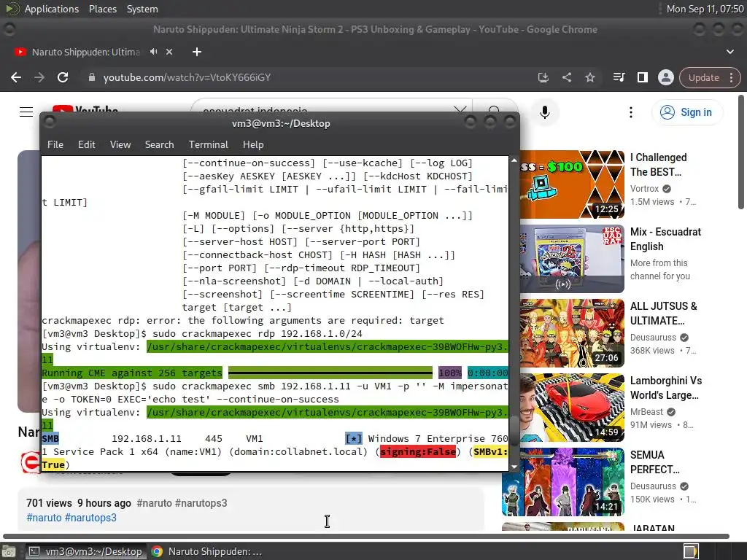Click terminal scrollbar up arrow

coord(514,160)
